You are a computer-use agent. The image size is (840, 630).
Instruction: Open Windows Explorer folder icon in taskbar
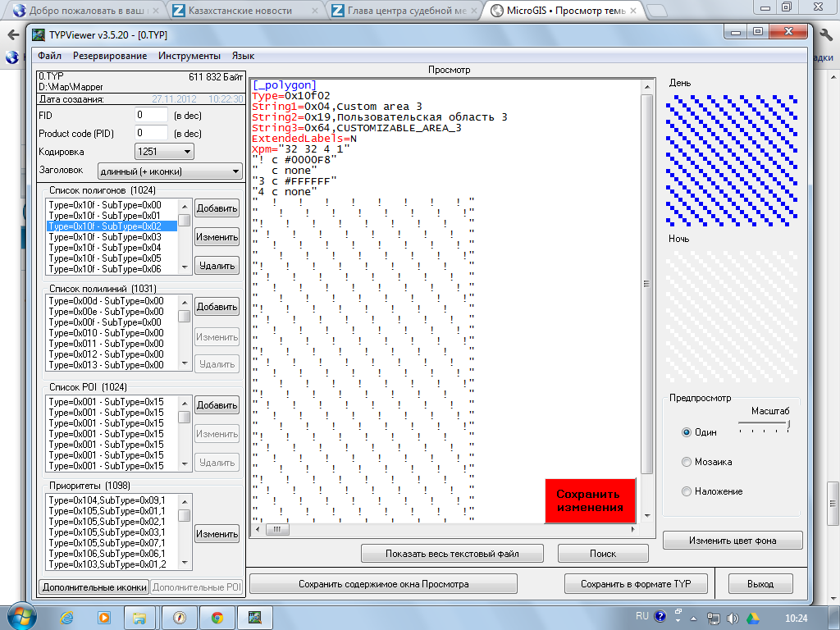[140, 617]
